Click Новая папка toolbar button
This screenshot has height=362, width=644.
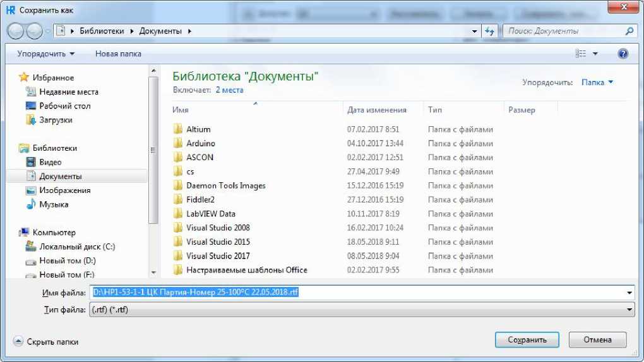[118, 54]
